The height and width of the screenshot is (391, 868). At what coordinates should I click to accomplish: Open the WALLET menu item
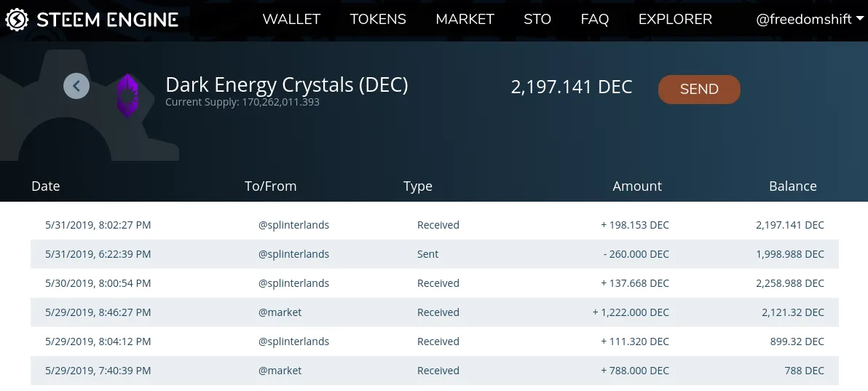point(291,20)
